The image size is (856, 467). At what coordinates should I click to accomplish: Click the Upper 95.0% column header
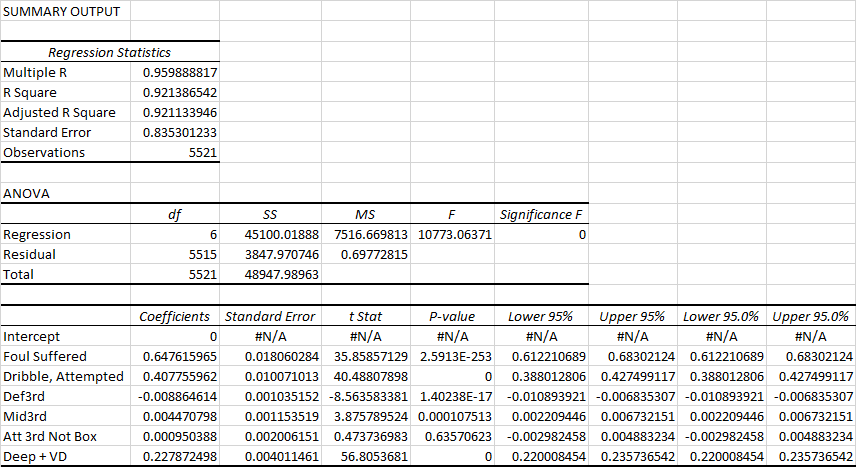(811, 316)
